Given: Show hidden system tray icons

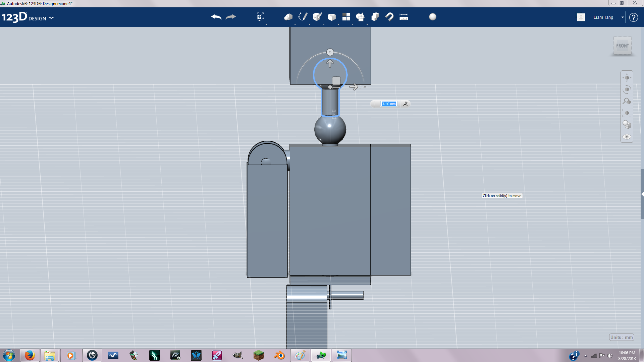Looking at the screenshot, I should pyautogui.click(x=586, y=356).
